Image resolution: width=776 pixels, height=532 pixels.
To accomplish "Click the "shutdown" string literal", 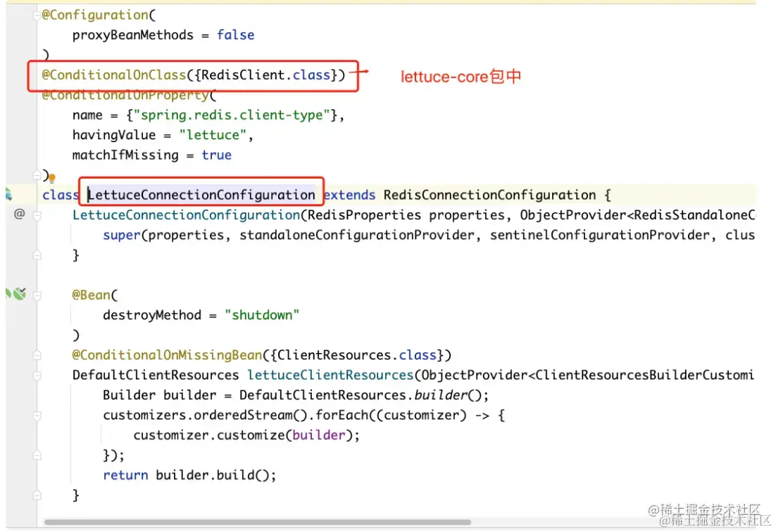I will tap(262, 315).
